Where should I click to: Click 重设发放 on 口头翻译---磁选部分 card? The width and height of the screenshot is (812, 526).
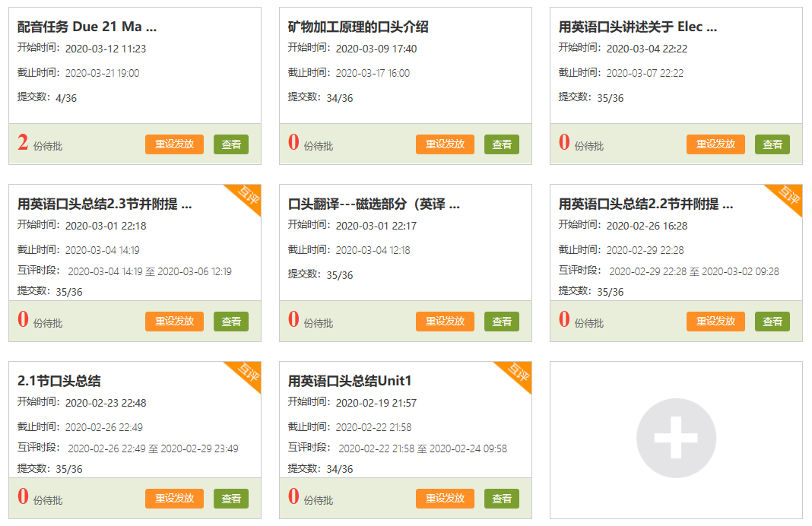pyautogui.click(x=445, y=322)
